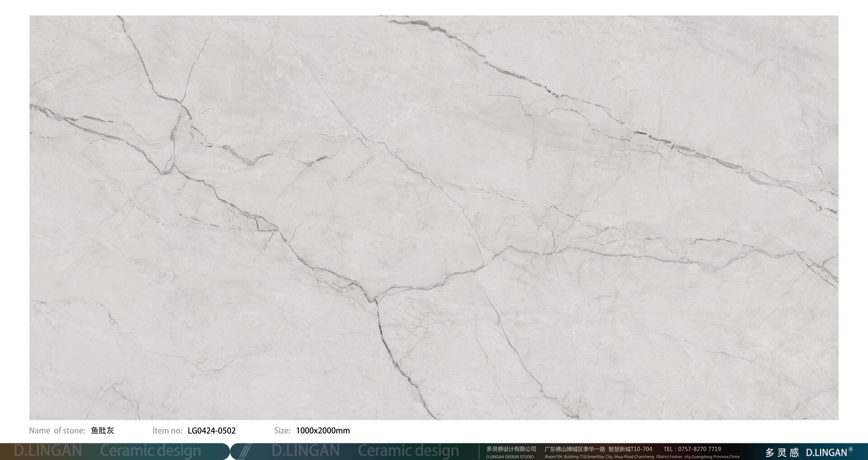The height and width of the screenshot is (460, 868).
Task: Click the double-slash icon in footer banner
Action: 245,451
